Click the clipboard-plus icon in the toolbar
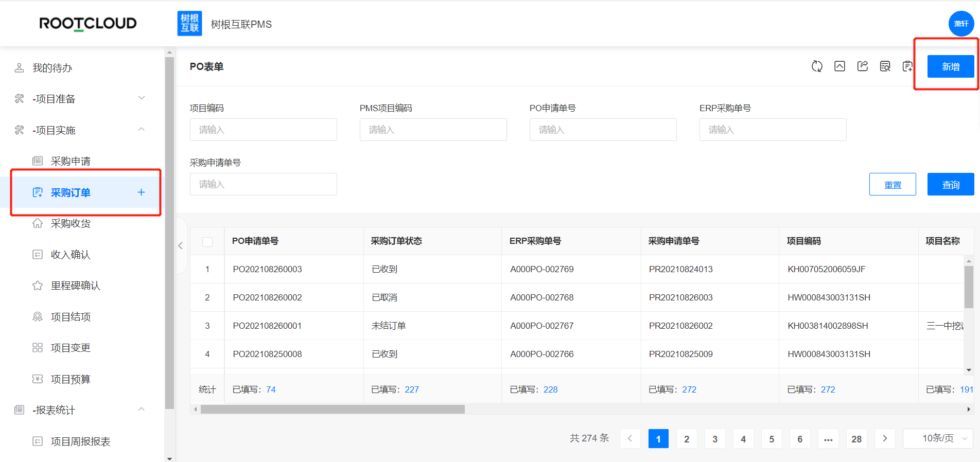Screen dimensions: 980x462 pyautogui.click(x=907, y=66)
